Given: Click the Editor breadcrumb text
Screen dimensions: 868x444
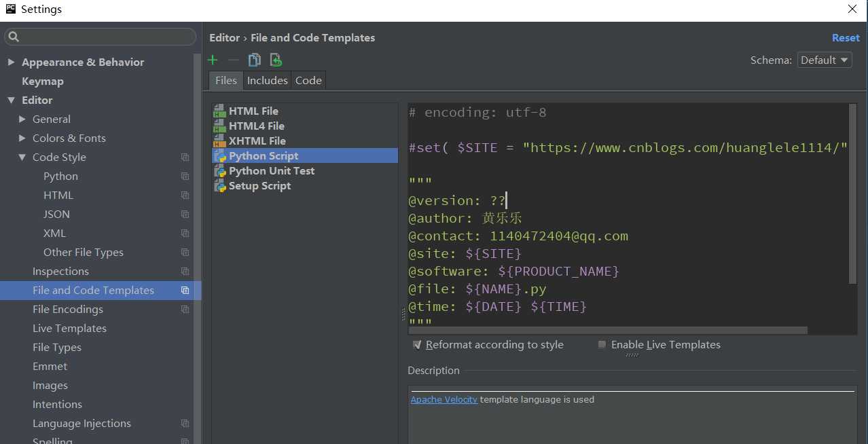Looking at the screenshot, I should [x=224, y=38].
